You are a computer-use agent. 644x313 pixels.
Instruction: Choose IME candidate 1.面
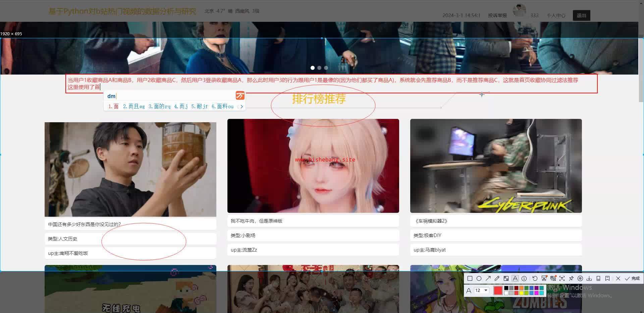click(x=113, y=106)
